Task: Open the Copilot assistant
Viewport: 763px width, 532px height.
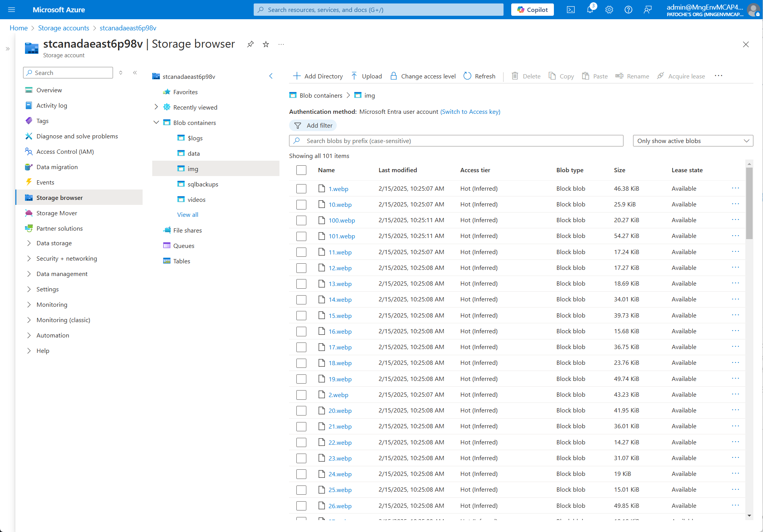Action: click(532, 10)
